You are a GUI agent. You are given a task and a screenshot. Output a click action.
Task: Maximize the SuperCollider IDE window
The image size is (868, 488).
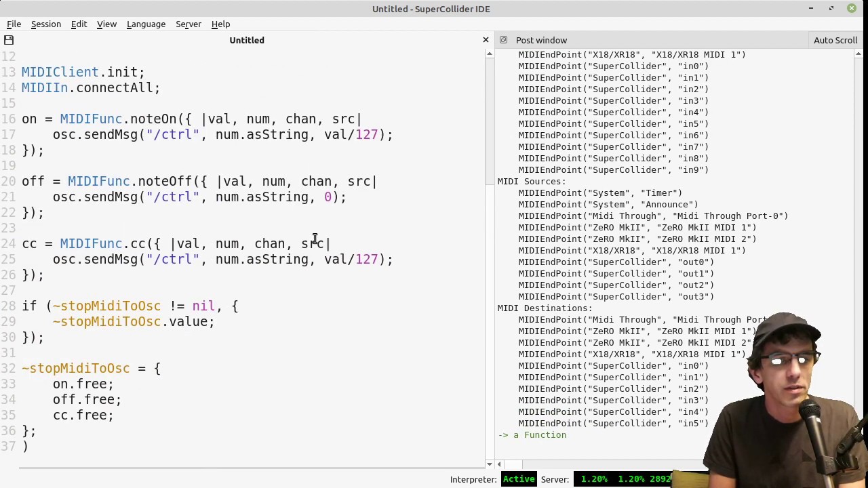coord(831,8)
